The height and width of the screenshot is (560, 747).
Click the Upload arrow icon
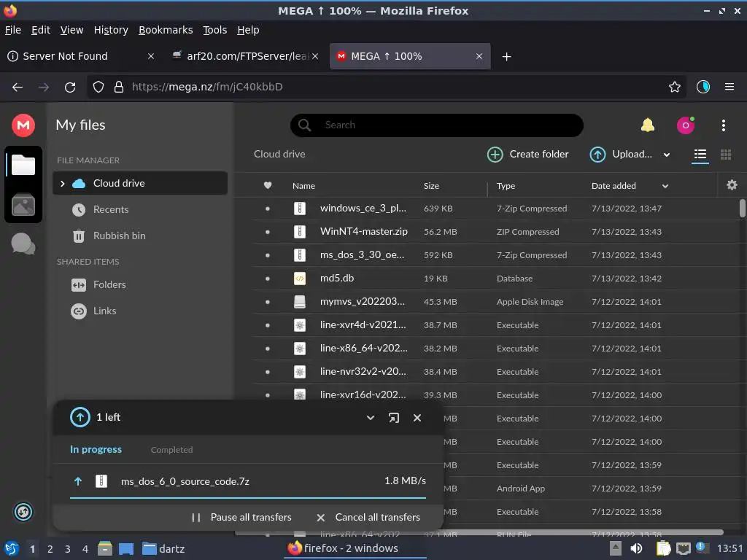[x=597, y=155]
